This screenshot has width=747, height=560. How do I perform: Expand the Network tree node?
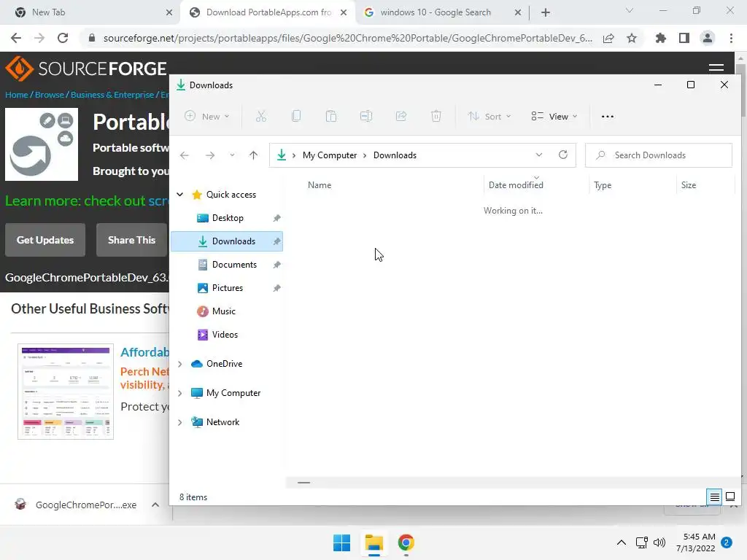(x=179, y=422)
